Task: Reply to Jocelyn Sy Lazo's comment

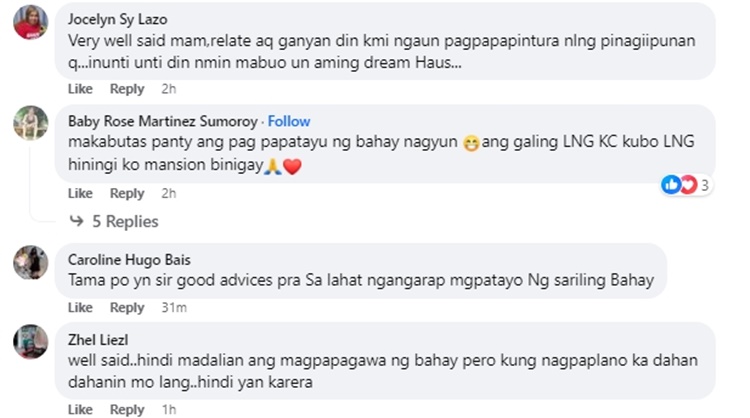Action: pos(127,89)
